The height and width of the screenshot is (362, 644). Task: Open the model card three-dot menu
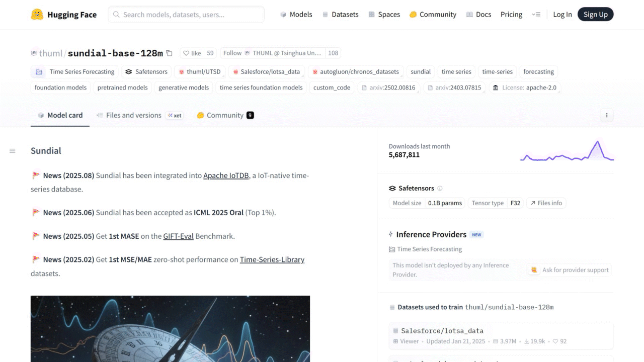pyautogui.click(x=607, y=115)
